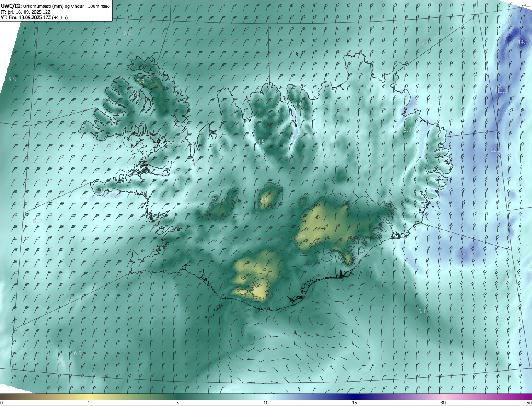Click the 50 tick on the color scale

tap(529, 403)
